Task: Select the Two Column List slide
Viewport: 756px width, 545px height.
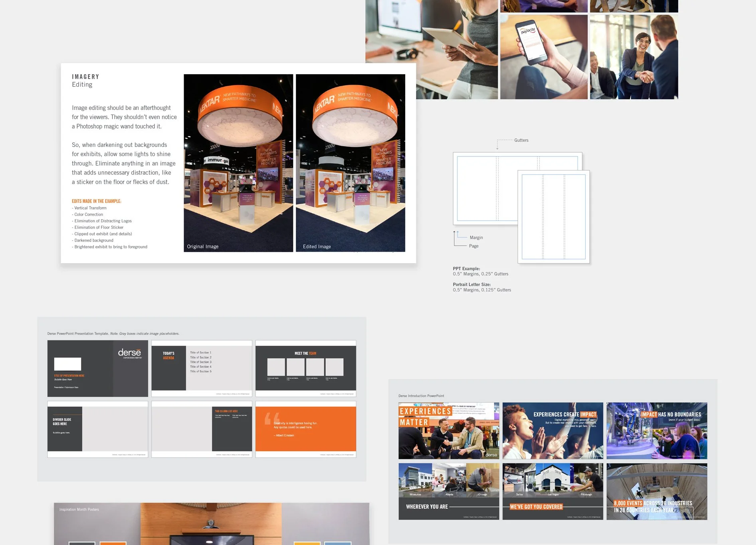Action: pyautogui.click(x=202, y=429)
